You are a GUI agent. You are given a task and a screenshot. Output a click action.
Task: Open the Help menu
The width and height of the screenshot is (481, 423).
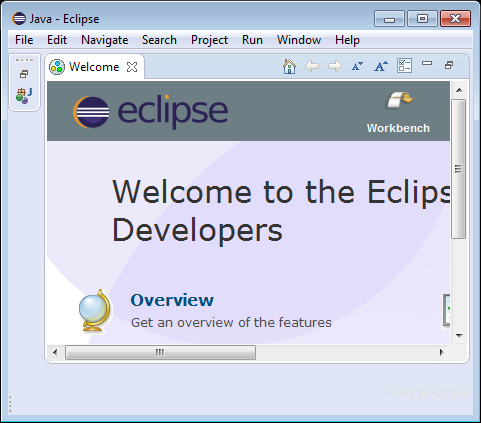(x=347, y=40)
